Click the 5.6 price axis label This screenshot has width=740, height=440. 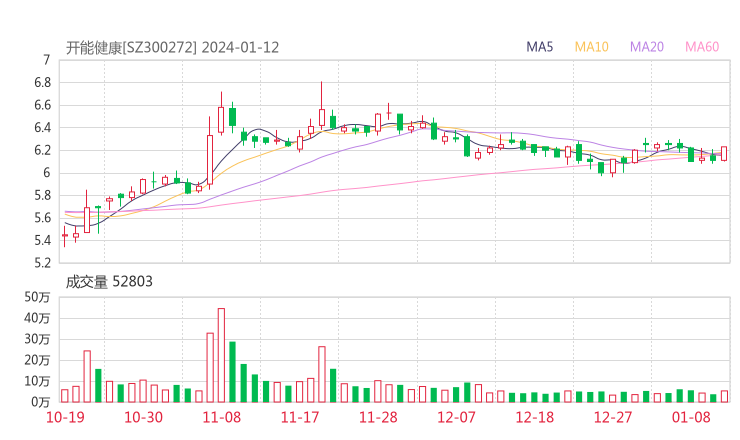click(x=42, y=218)
